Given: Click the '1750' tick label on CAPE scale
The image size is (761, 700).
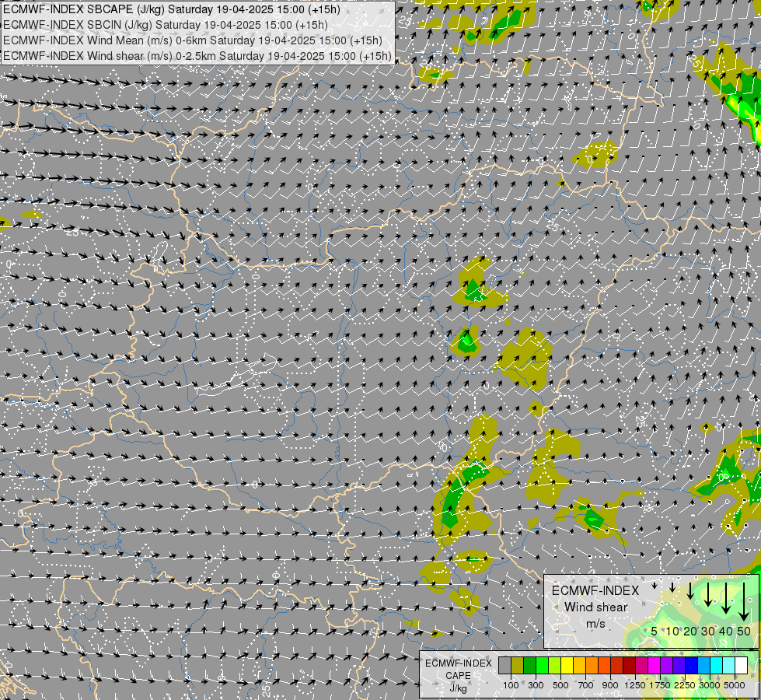Looking at the screenshot, I should click(x=660, y=685).
